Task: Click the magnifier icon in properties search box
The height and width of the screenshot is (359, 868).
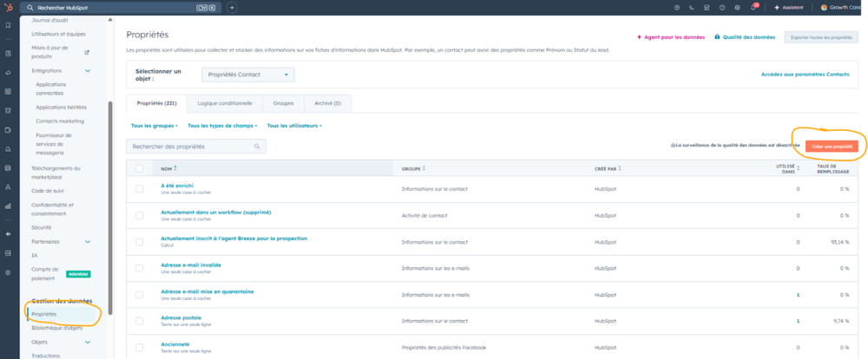Action: [257, 147]
